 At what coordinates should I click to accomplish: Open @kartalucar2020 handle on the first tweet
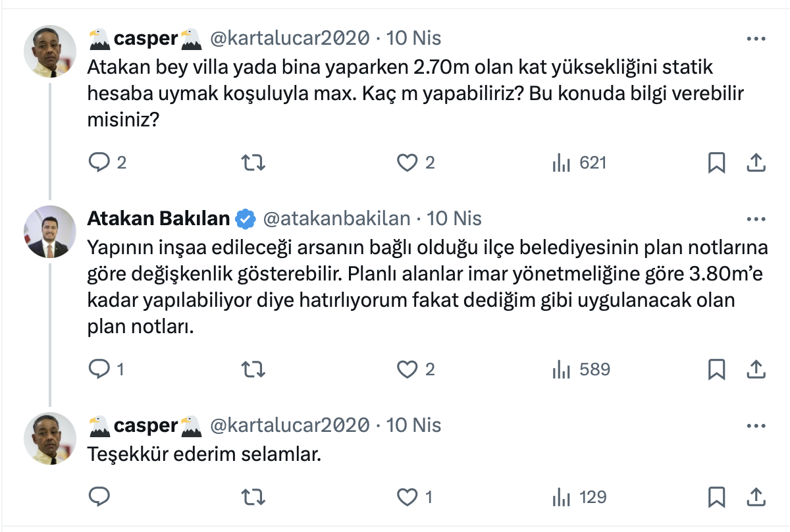tap(289, 38)
